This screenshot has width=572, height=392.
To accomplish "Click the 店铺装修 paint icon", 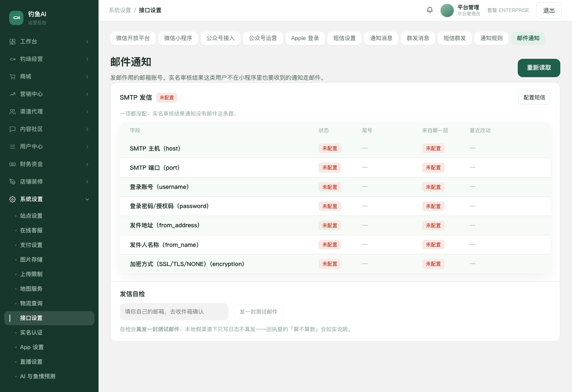I will [13, 182].
